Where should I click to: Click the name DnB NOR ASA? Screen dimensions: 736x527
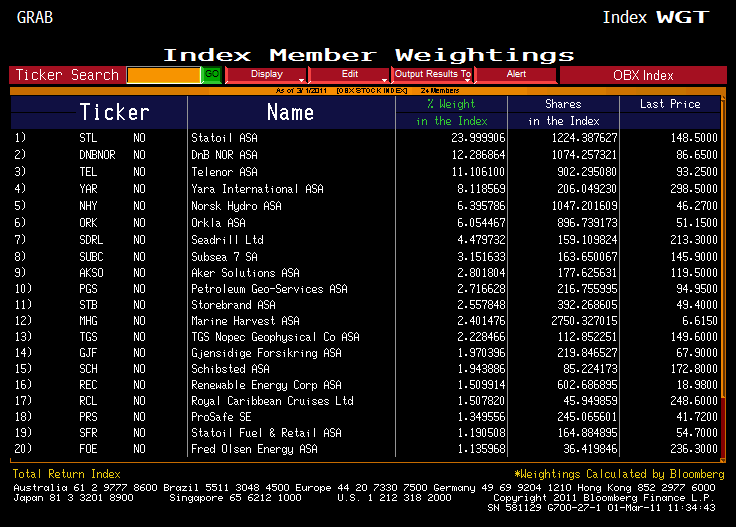click(x=224, y=155)
